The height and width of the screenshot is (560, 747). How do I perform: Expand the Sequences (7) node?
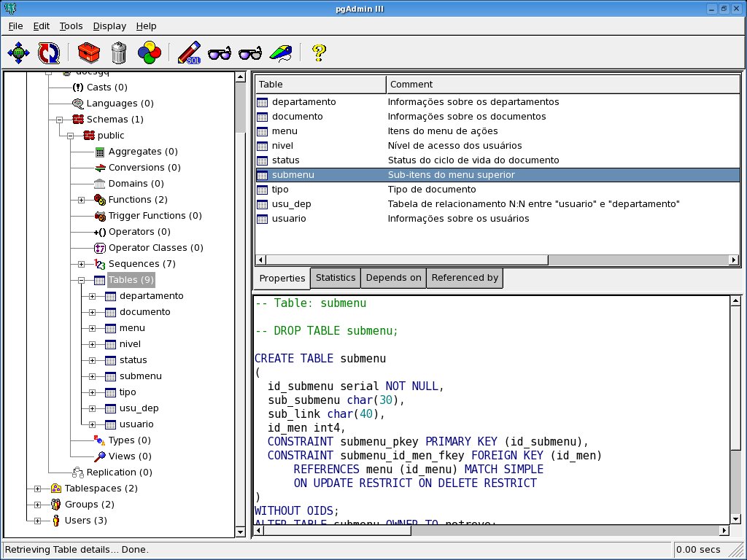click(x=82, y=264)
